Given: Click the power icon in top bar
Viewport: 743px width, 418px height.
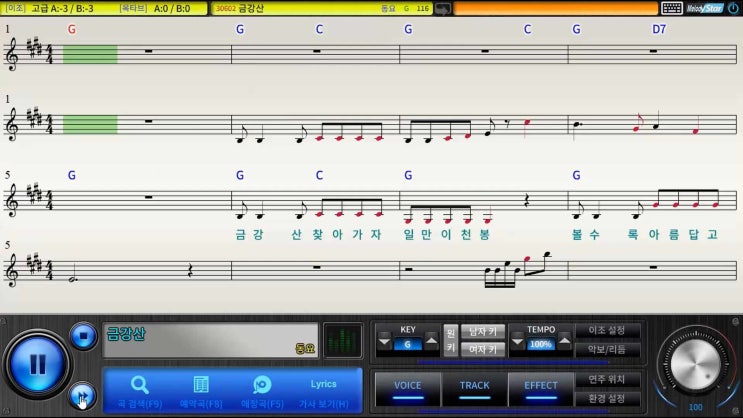Looking at the screenshot, I should [734, 8].
